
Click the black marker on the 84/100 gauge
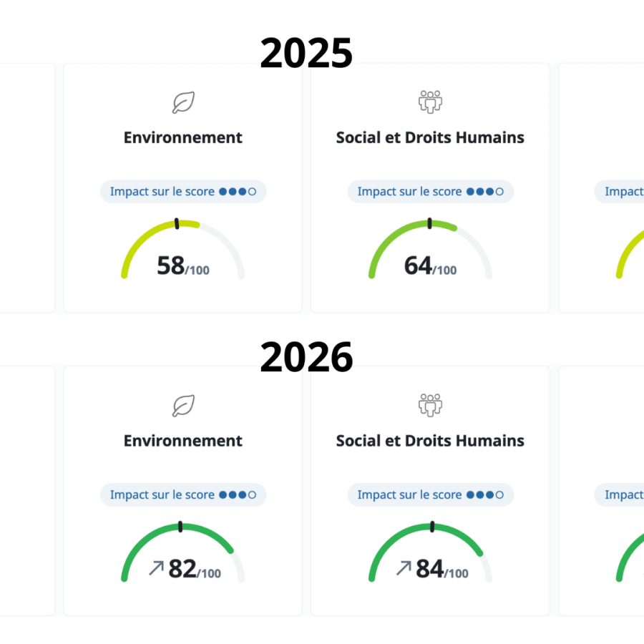[x=431, y=527]
